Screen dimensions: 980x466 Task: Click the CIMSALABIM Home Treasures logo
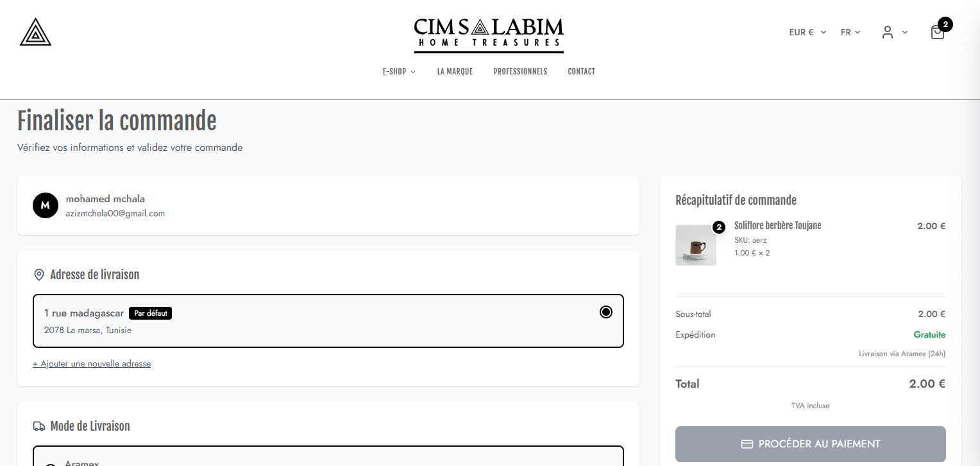[489, 35]
